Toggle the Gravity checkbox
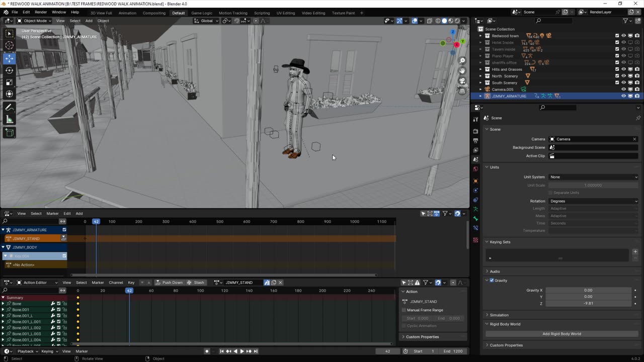644x362 pixels. pos(492,281)
